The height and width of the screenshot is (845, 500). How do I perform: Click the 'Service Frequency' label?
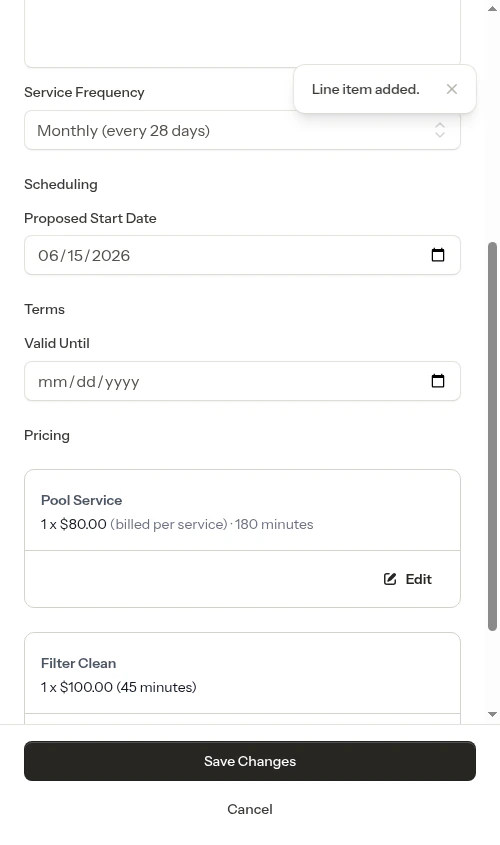[85, 93]
